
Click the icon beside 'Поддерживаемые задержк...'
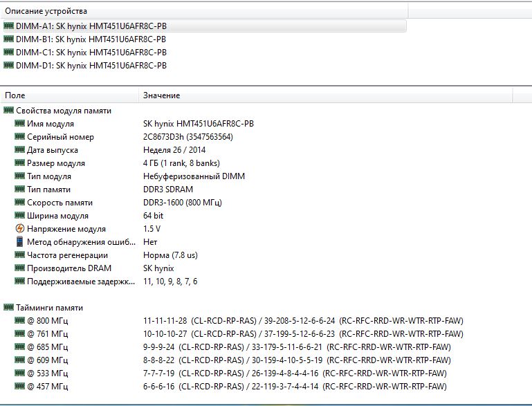coord(19,281)
